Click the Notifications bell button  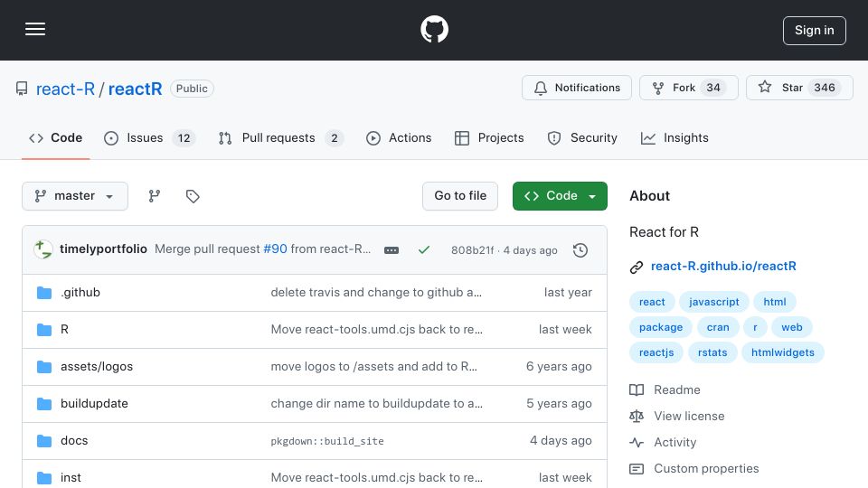coord(576,88)
